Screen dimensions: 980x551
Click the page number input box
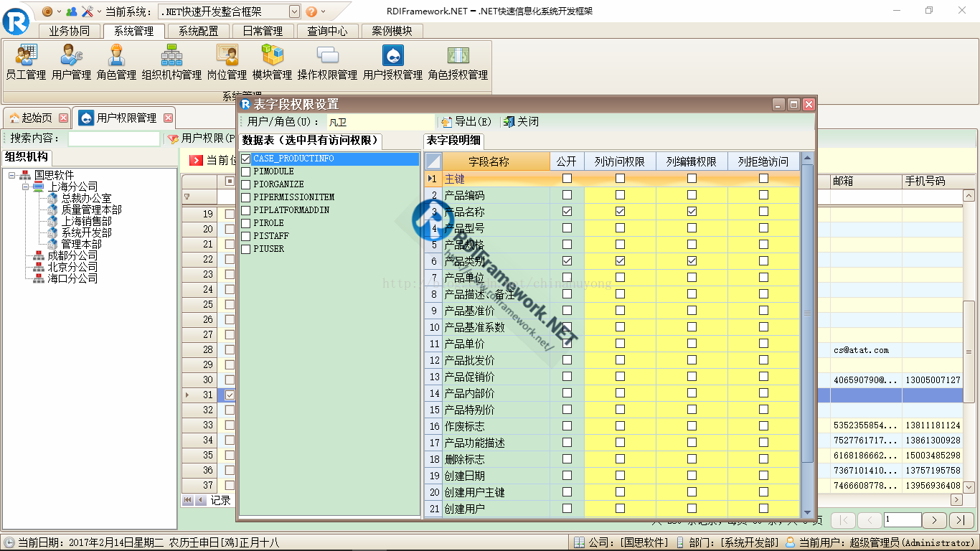(x=903, y=520)
